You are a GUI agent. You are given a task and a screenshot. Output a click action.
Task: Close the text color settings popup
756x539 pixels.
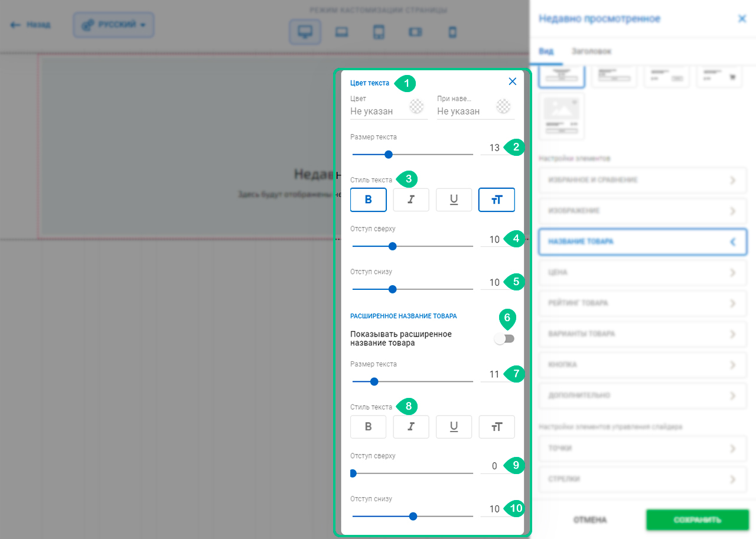(512, 81)
